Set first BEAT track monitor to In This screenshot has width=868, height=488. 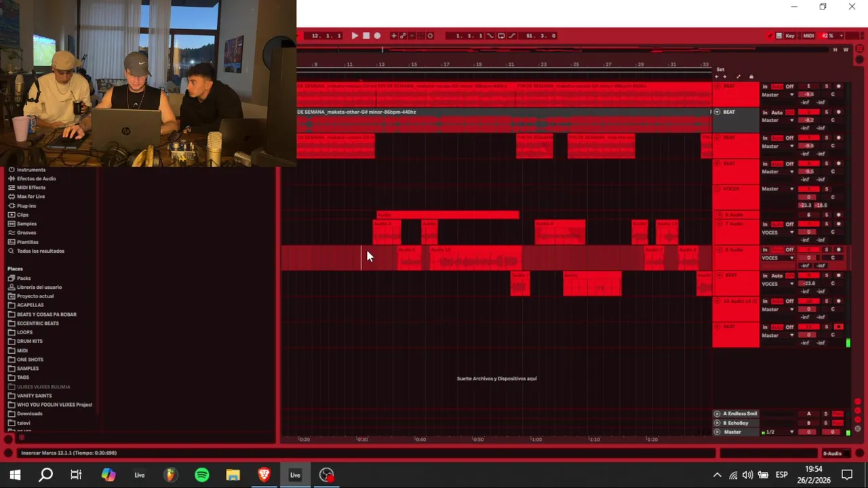[x=765, y=87]
